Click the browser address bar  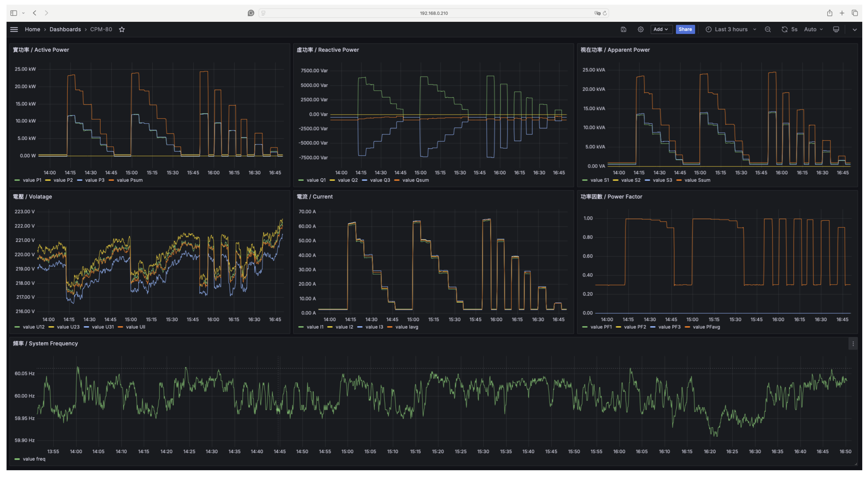(x=433, y=13)
